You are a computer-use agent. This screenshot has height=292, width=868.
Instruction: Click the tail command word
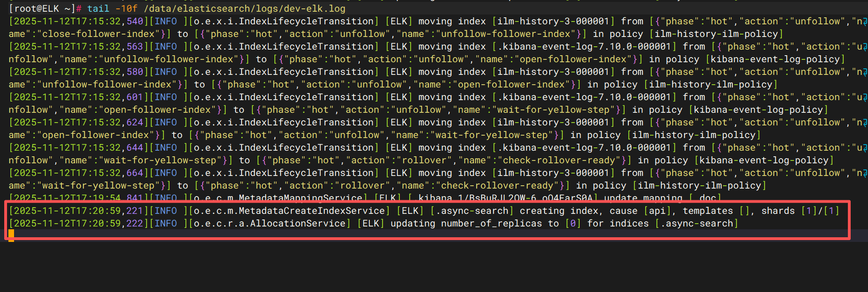coord(98,8)
